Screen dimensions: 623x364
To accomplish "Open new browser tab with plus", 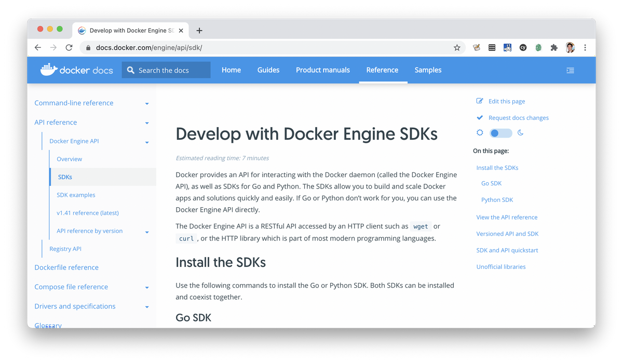I will [199, 31].
